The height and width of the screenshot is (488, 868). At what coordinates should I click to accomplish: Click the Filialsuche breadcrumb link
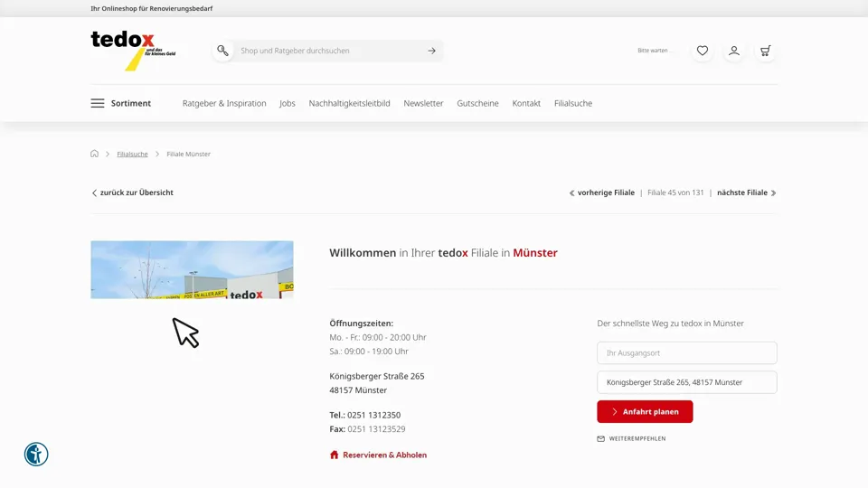[x=132, y=154]
